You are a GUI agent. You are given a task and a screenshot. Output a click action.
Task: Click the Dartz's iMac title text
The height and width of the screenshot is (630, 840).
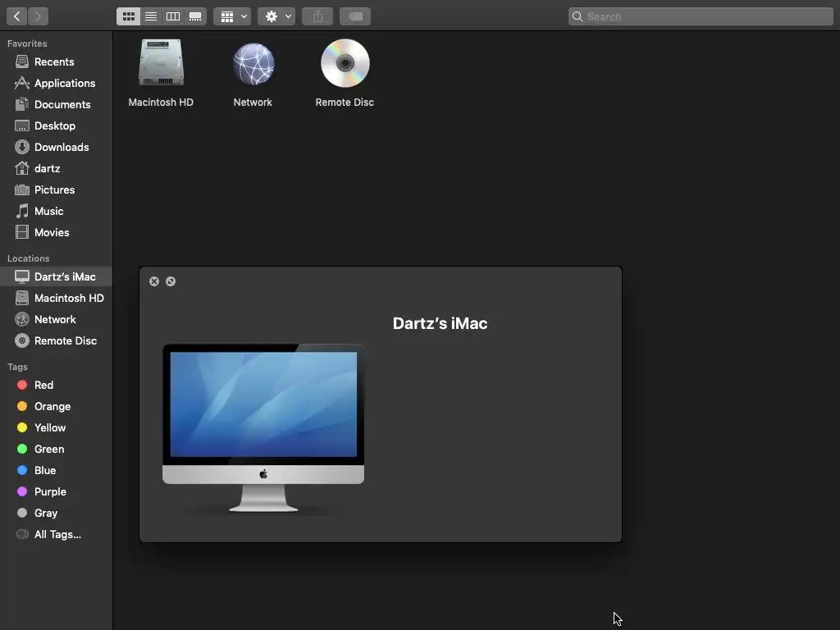(440, 323)
